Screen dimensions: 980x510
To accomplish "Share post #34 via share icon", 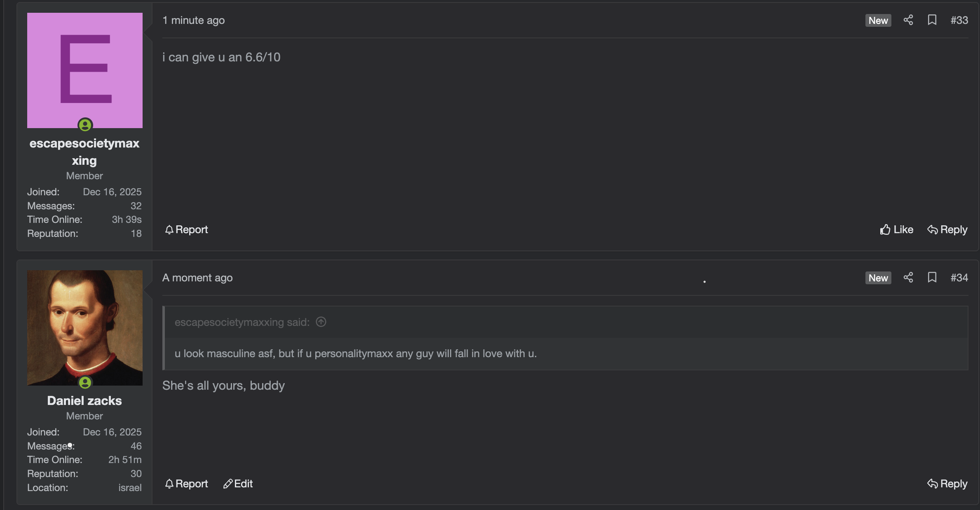I will pyautogui.click(x=908, y=278).
